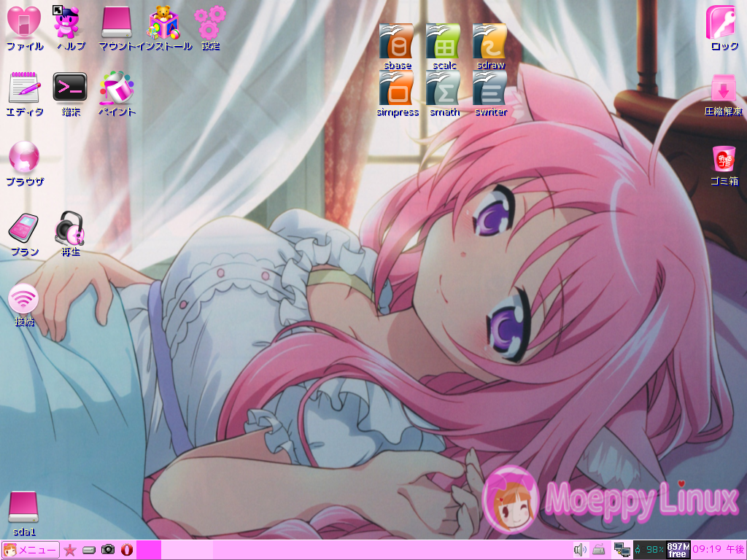Open the 端末 terminal icon
747x560 pixels.
[x=70, y=88]
